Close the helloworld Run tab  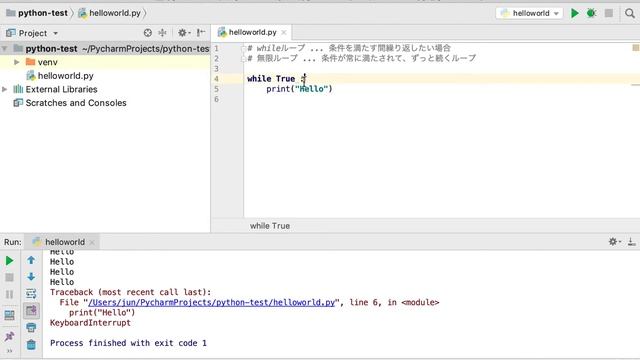click(92, 242)
